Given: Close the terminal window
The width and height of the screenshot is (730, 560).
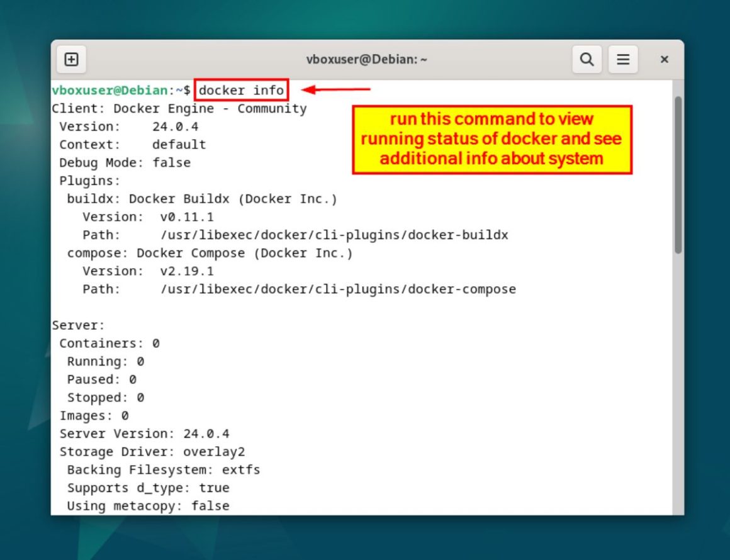Looking at the screenshot, I should coord(665,59).
